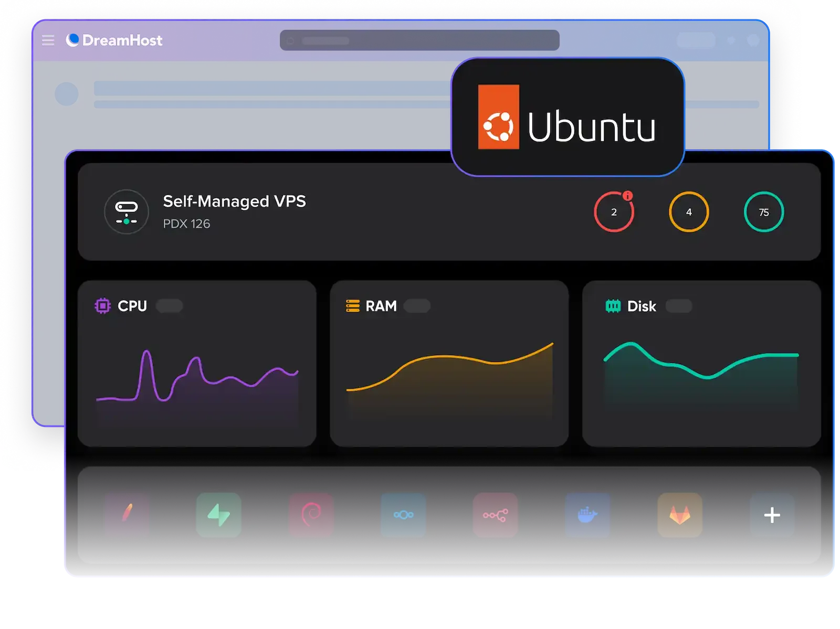
Task: Click the pill badge next to Disk
Action: click(x=679, y=306)
